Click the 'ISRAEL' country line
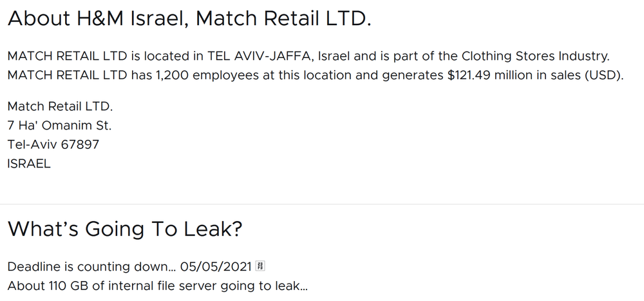 pyautogui.click(x=29, y=164)
